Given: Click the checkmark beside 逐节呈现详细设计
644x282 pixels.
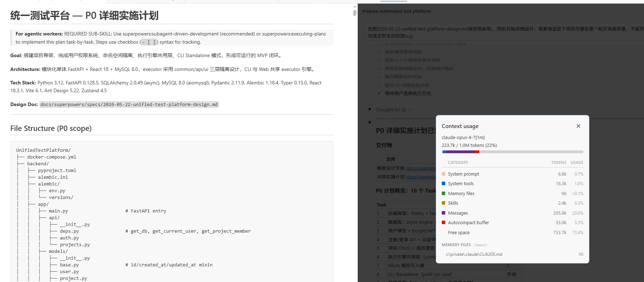Looking at the screenshot, I should [379, 68].
